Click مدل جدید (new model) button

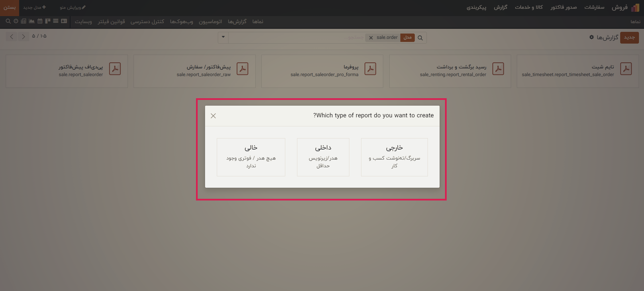34,7
